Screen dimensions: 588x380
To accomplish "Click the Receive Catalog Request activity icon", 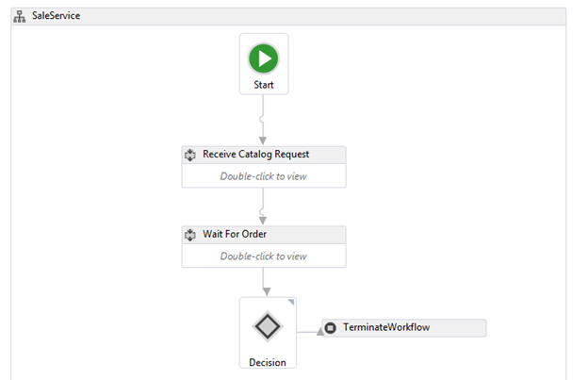I will (190, 155).
